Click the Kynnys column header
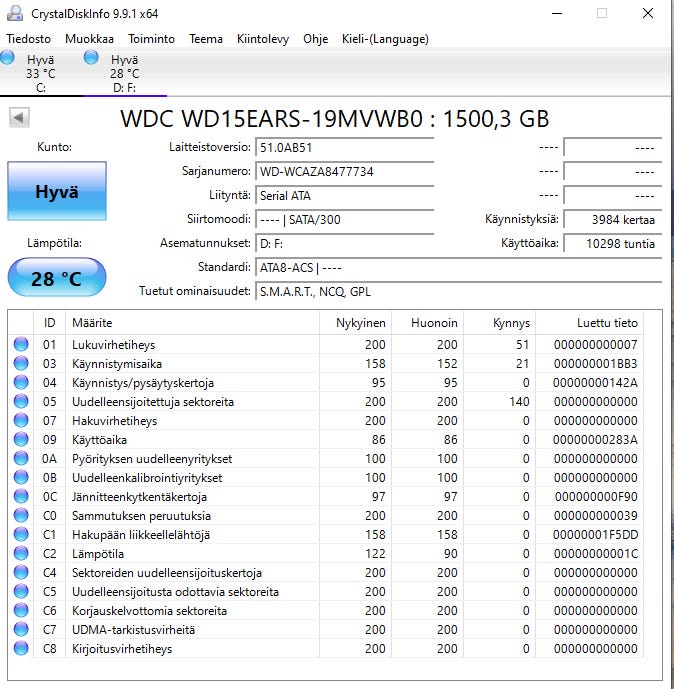This screenshot has width=674, height=689. click(500, 323)
